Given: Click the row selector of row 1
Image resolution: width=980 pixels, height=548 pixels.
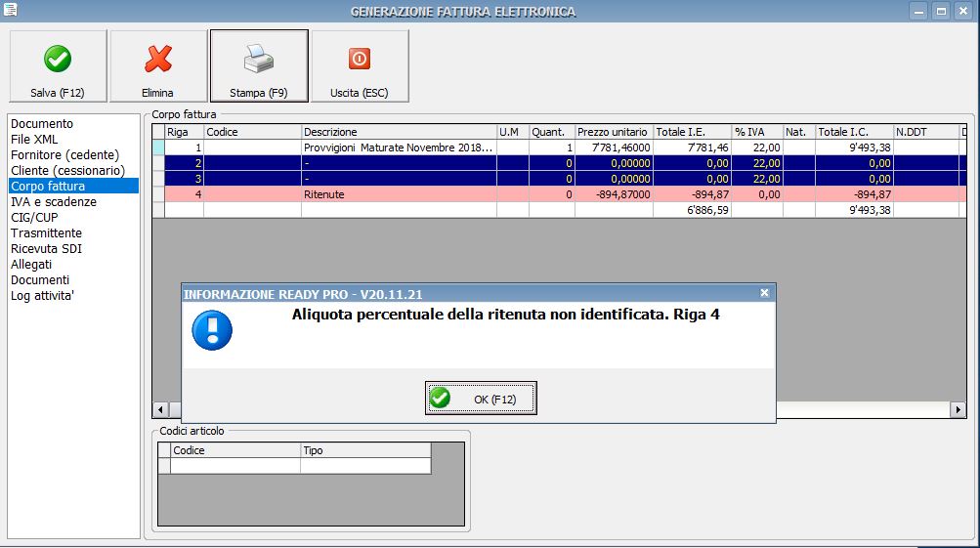Looking at the screenshot, I should (x=158, y=148).
